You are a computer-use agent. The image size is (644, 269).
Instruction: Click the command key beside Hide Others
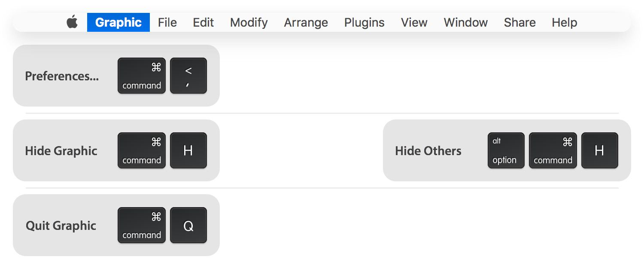(x=553, y=150)
